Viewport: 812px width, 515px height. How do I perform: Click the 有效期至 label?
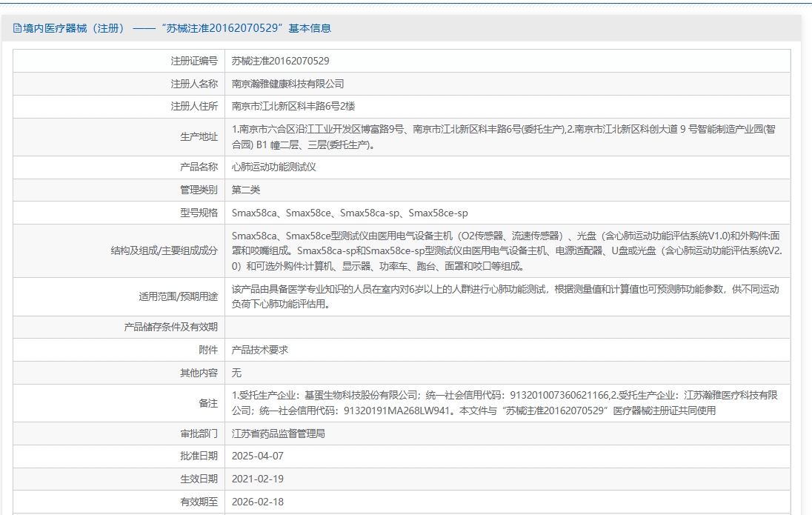pos(199,502)
